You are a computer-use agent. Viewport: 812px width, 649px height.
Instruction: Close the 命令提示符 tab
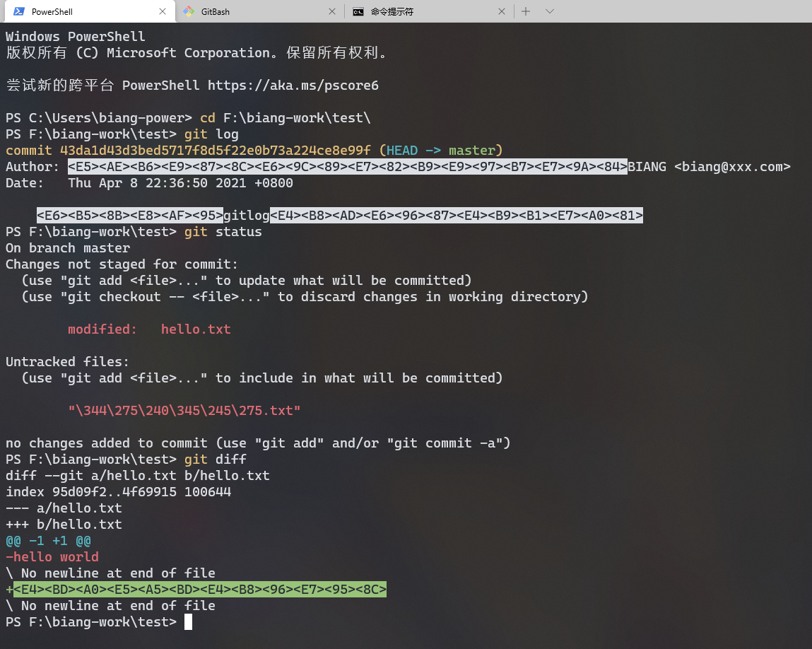point(502,11)
